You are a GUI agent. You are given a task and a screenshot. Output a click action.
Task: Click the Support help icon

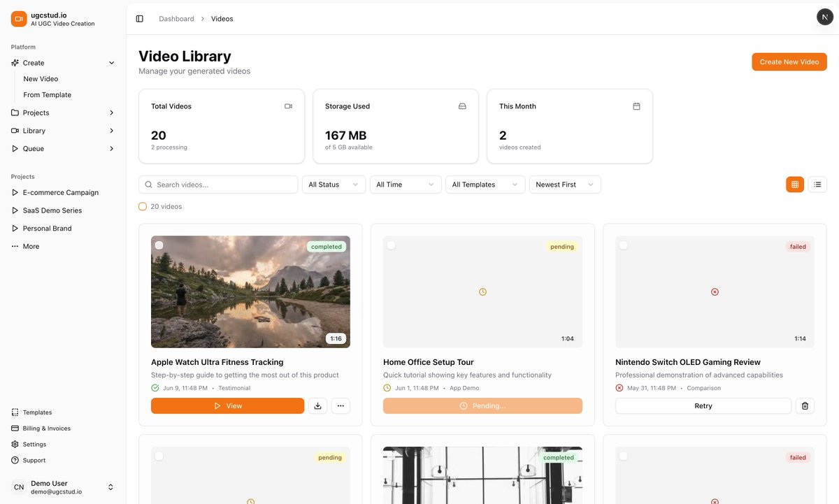pos(15,460)
